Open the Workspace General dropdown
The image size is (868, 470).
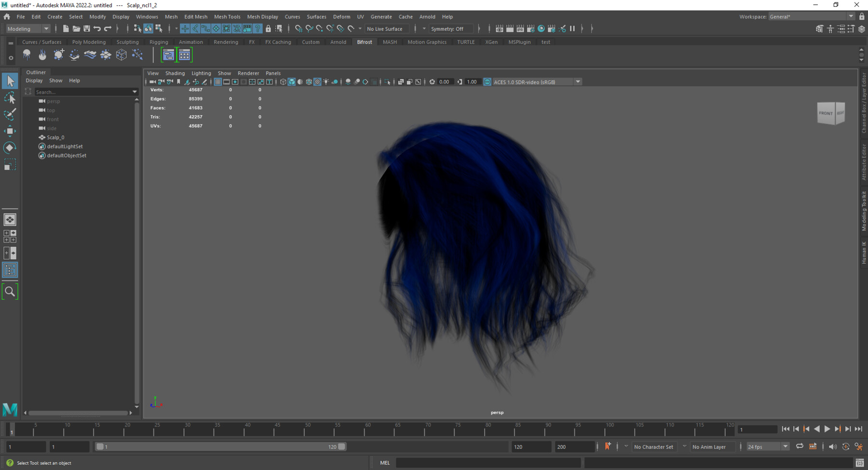(x=812, y=16)
